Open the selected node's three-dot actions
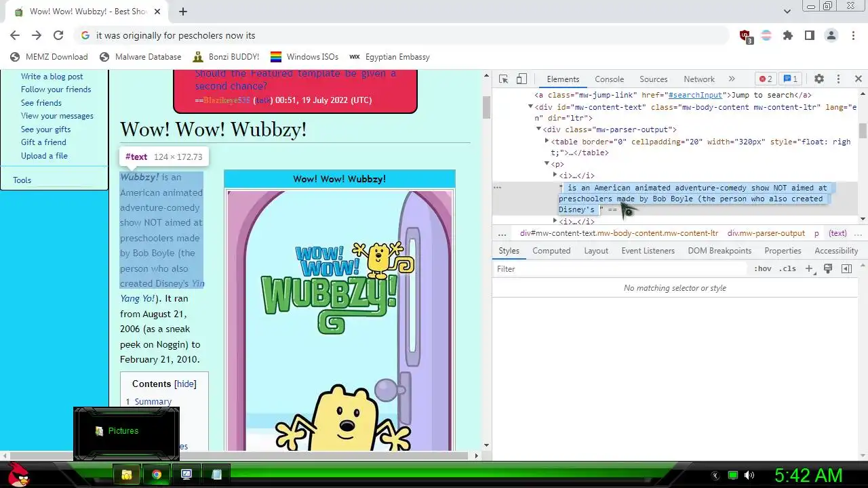The width and height of the screenshot is (868, 488). (x=497, y=187)
